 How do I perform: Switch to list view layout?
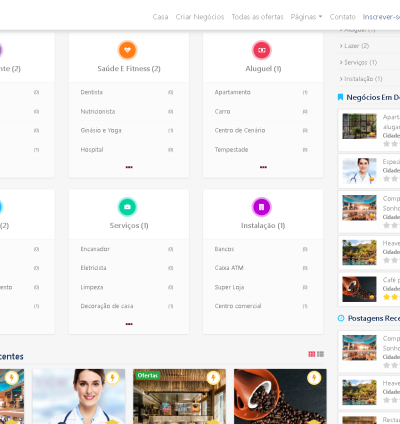(320, 354)
